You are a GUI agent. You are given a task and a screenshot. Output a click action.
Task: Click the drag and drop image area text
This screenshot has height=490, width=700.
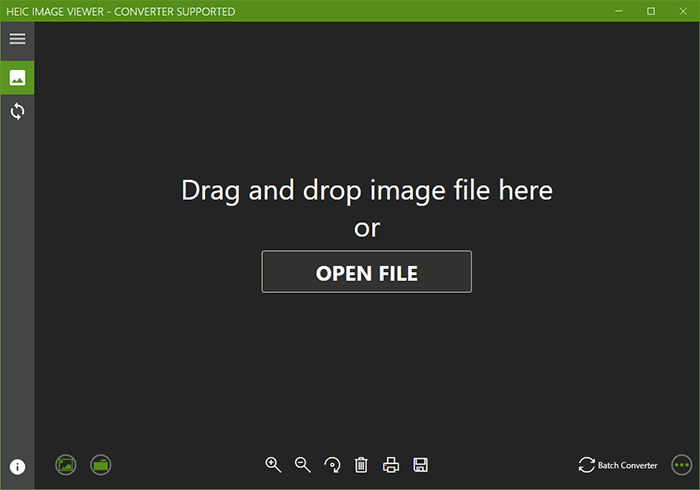[x=366, y=190]
